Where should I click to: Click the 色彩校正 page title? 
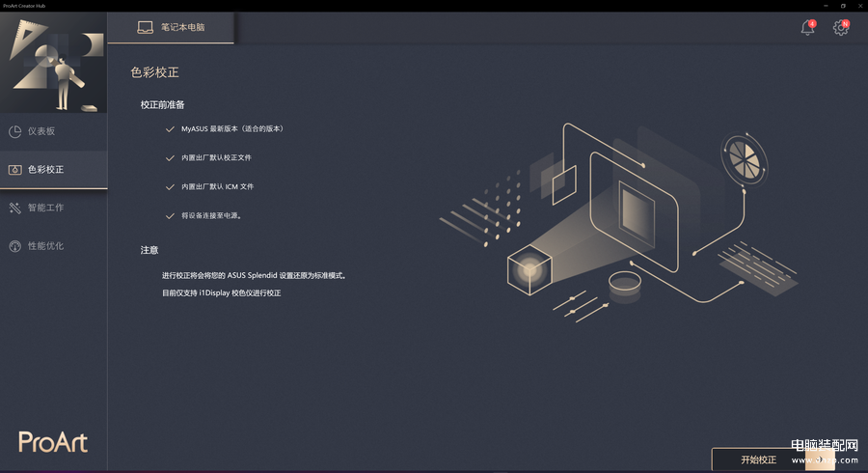154,72
